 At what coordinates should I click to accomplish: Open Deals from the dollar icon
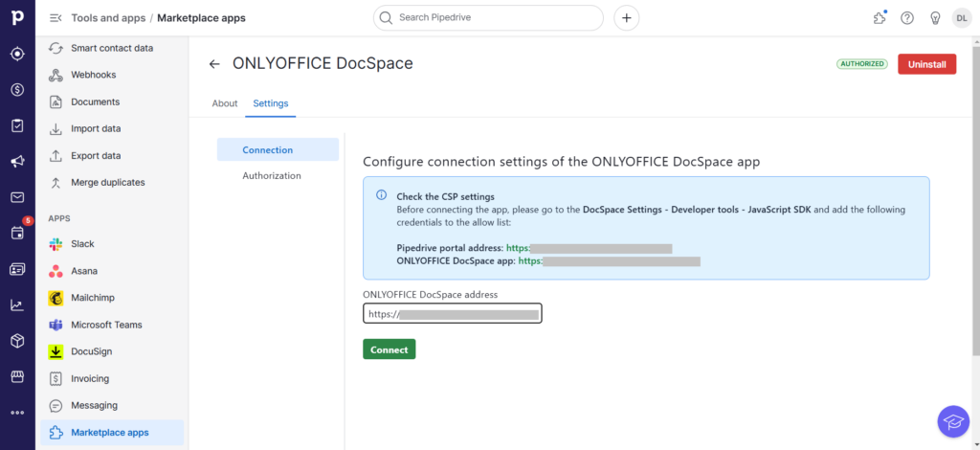(17, 90)
